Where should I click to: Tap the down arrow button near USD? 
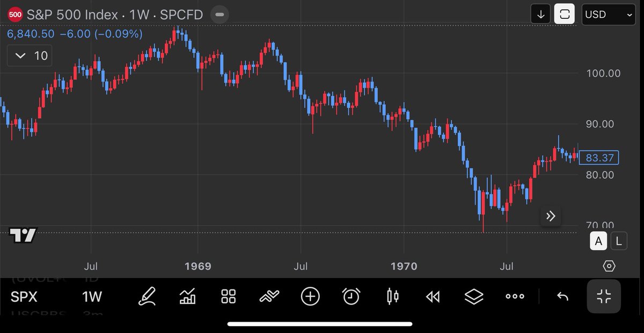[540, 15]
